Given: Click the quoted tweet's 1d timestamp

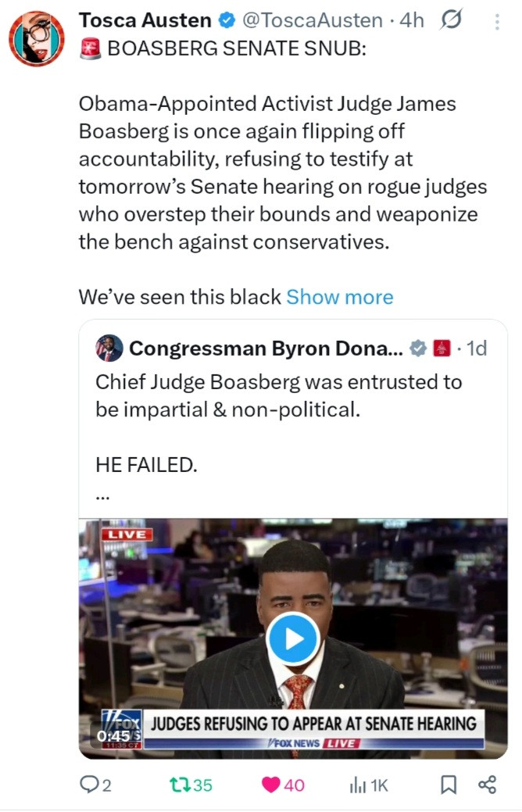Looking at the screenshot, I should (476, 349).
